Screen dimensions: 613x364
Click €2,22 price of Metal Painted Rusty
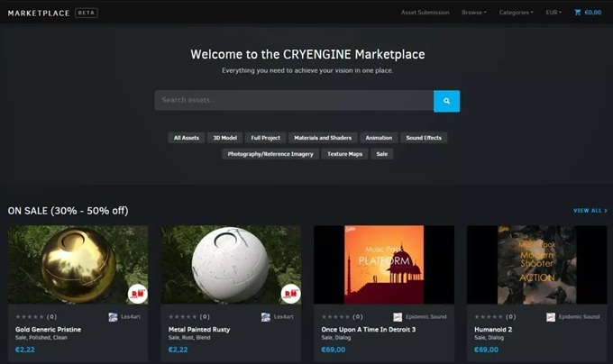178,350
